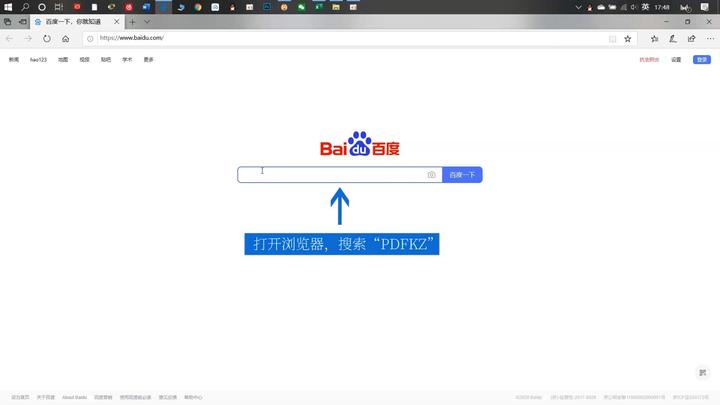This screenshot has width=720, height=405.
Task: Close the Baidu tab
Action: pyautogui.click(x=117, y=22)
